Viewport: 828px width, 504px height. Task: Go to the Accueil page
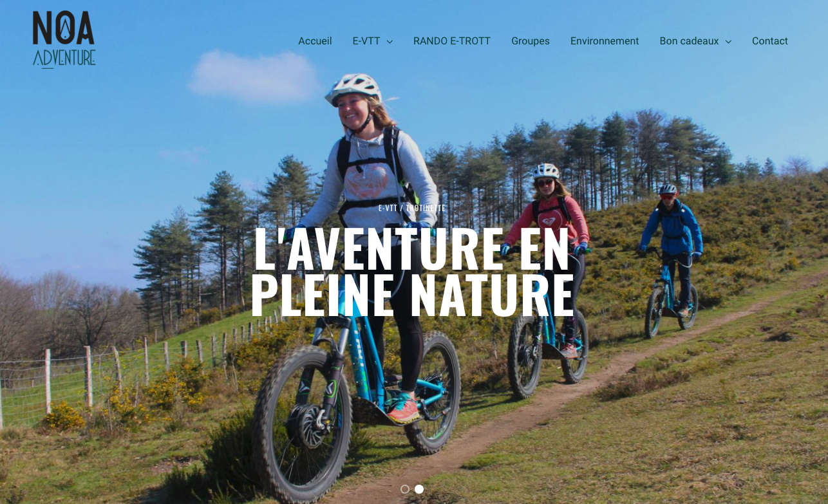315,41
